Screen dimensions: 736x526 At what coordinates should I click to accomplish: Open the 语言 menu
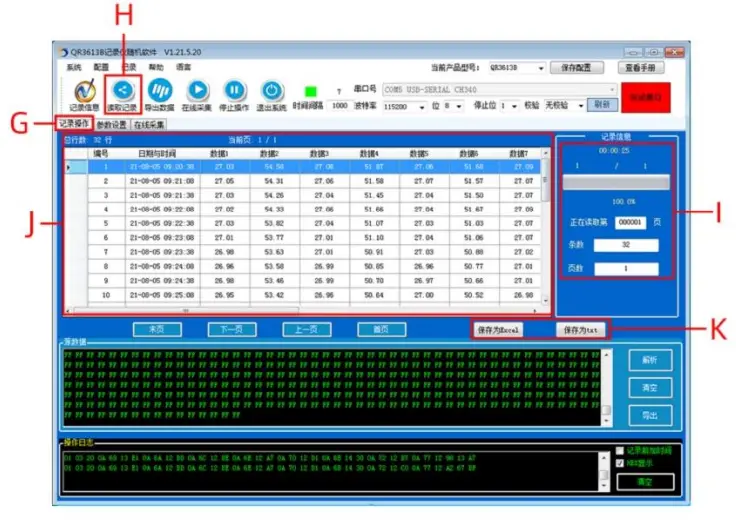point(184,68)
